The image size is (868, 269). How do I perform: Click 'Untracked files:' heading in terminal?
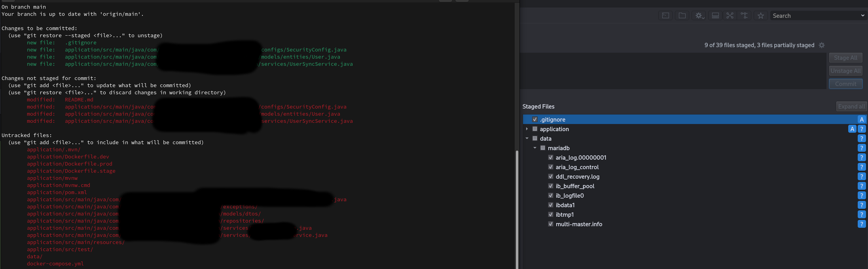click(27, 135)
